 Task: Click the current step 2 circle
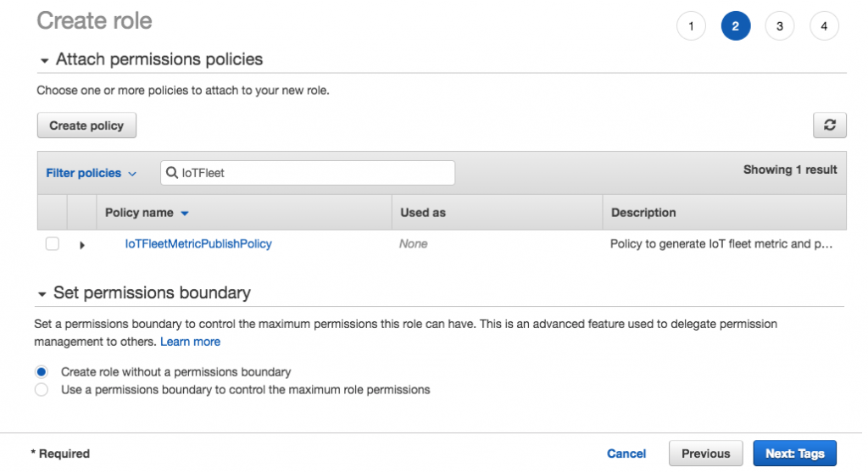click(x=735, y=26)
